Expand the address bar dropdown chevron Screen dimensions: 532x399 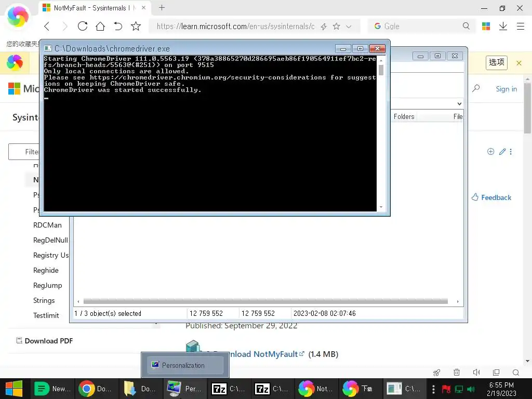tap(349, 26)
